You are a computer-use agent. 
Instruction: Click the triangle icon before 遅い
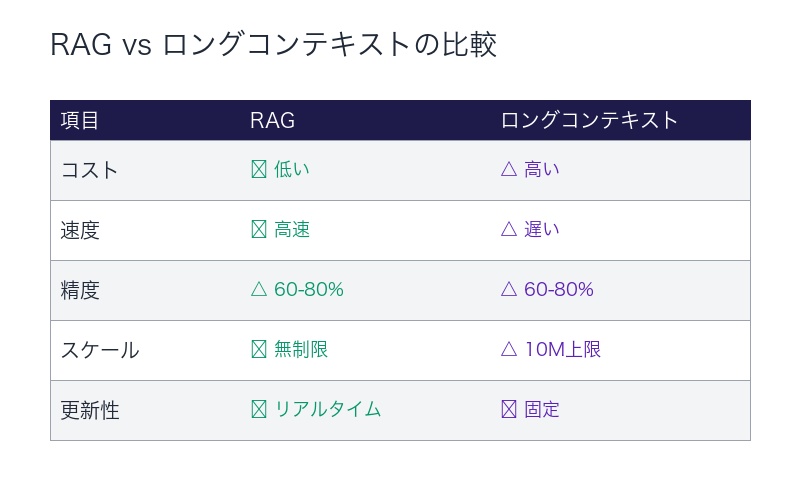pos(509,230)
